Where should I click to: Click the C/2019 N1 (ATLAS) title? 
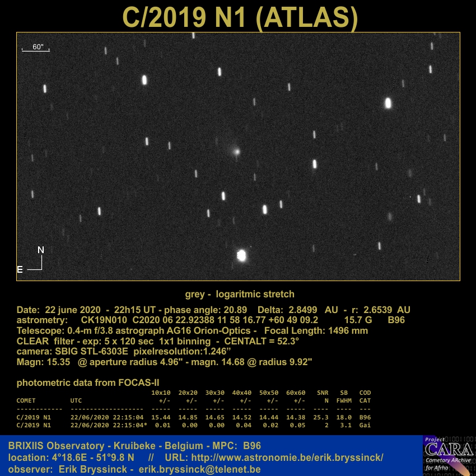tap(240, 17)
